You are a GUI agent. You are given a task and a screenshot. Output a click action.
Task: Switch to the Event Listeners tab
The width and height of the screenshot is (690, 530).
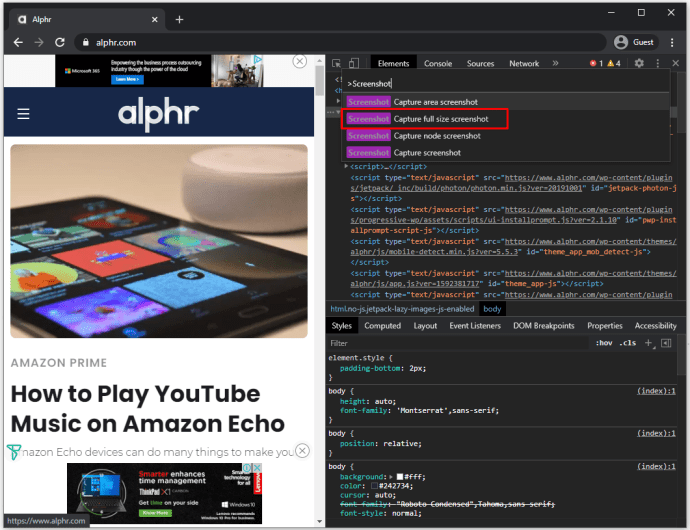click(x=475, y=326)
